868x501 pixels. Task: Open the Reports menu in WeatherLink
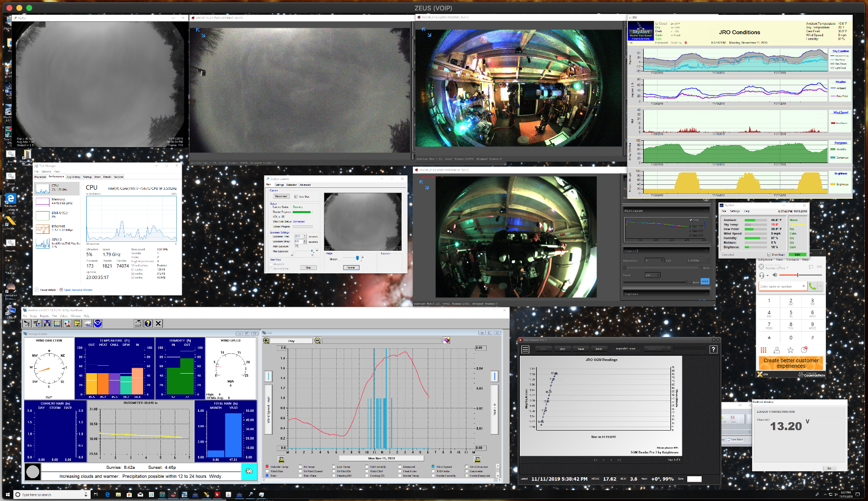tap(44, 316)
